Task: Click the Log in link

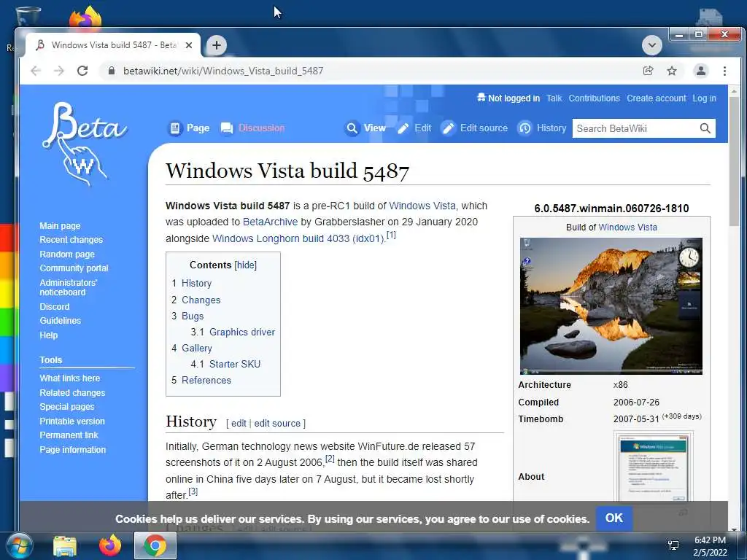Action: point(704,98)
